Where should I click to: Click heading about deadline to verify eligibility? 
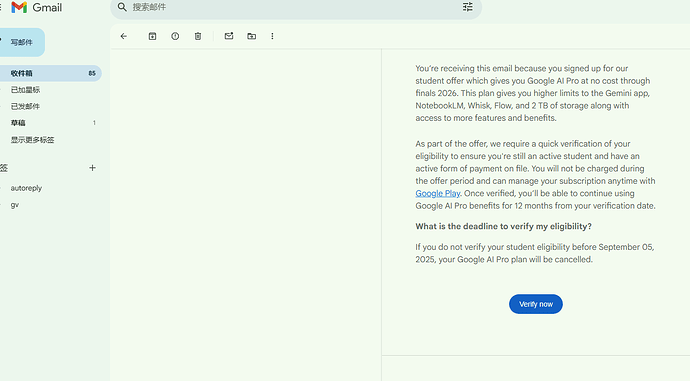click(503, 226)
